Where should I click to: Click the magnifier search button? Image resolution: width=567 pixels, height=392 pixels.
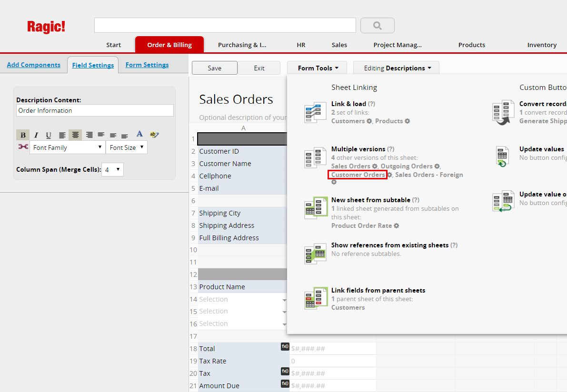[377, 26]
